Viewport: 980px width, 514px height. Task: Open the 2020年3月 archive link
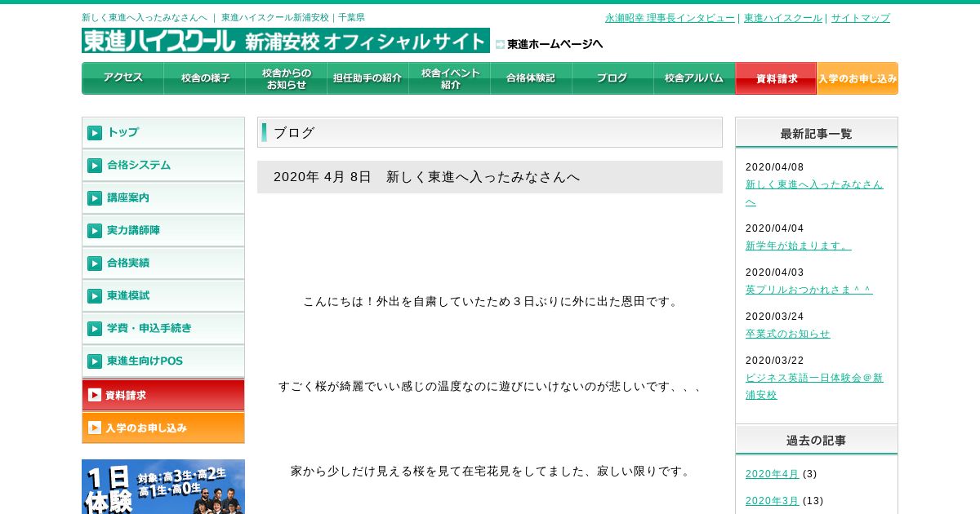tap(772, 501)
